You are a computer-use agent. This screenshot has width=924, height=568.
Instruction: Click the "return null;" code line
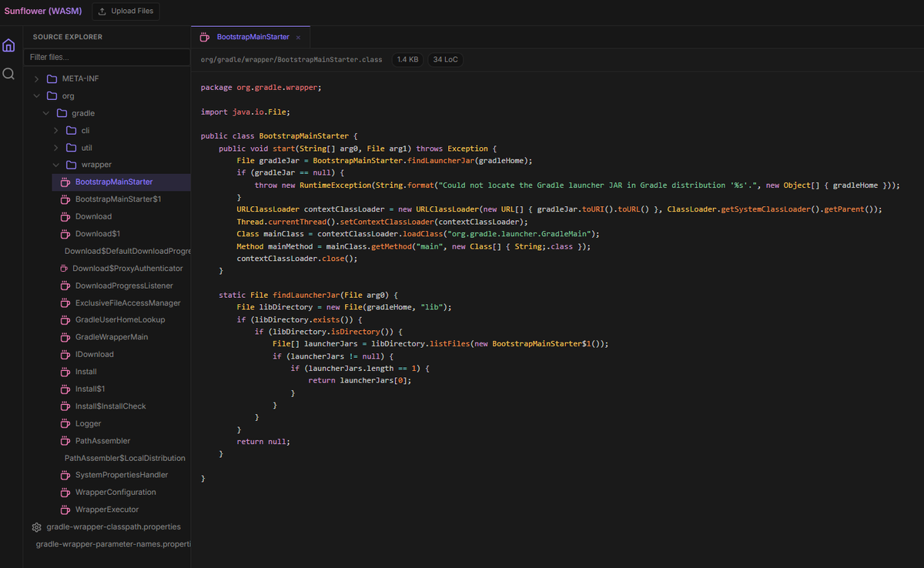(263, 442)
